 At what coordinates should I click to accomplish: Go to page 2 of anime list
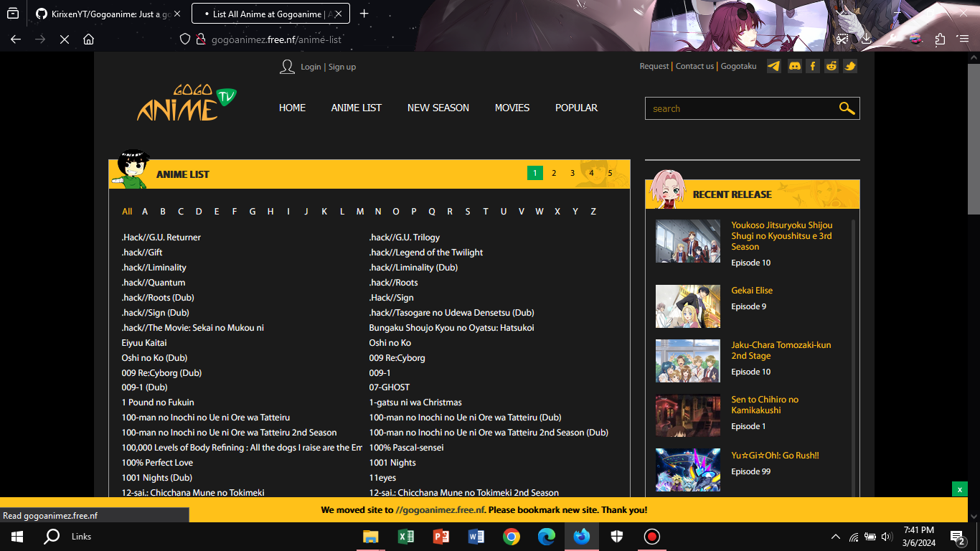tap(554, 173)
